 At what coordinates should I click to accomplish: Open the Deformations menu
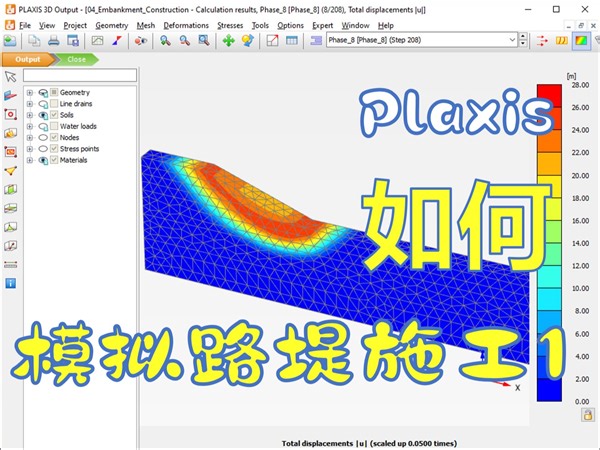coord(186,25)
